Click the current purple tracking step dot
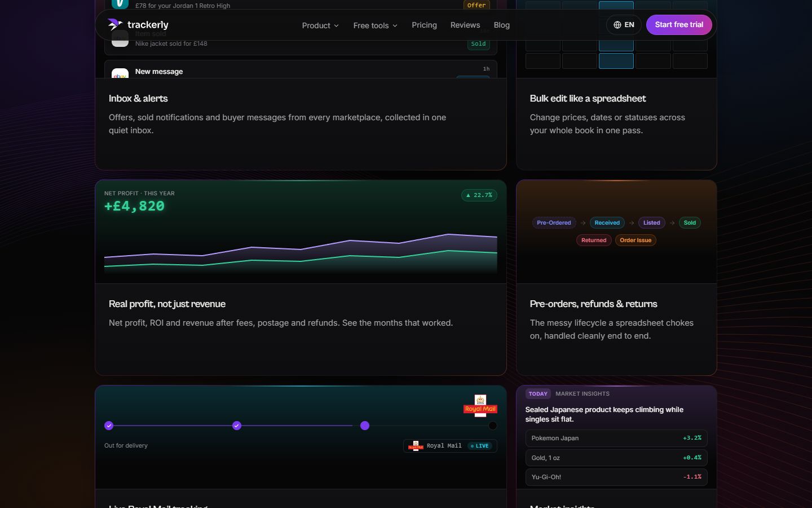Viewport: 812px width, 508px height. coord(365,426)
